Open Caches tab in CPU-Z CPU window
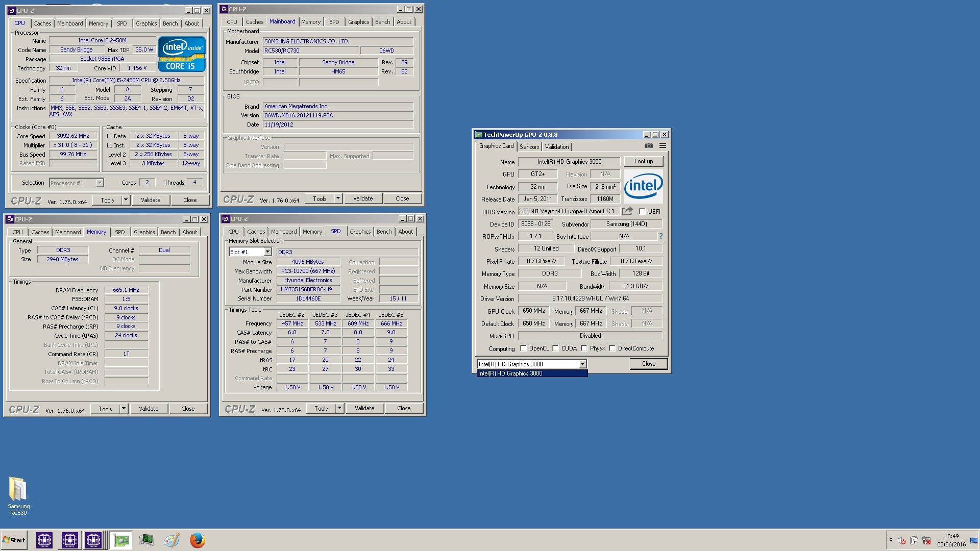This screenshot has height=551, width=980. [42, 23]
